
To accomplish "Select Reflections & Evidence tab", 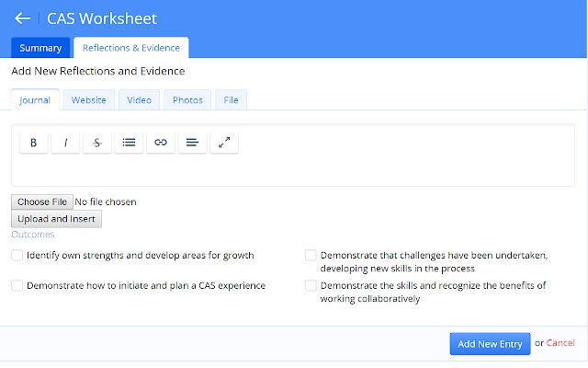I will tap(131, 48).
